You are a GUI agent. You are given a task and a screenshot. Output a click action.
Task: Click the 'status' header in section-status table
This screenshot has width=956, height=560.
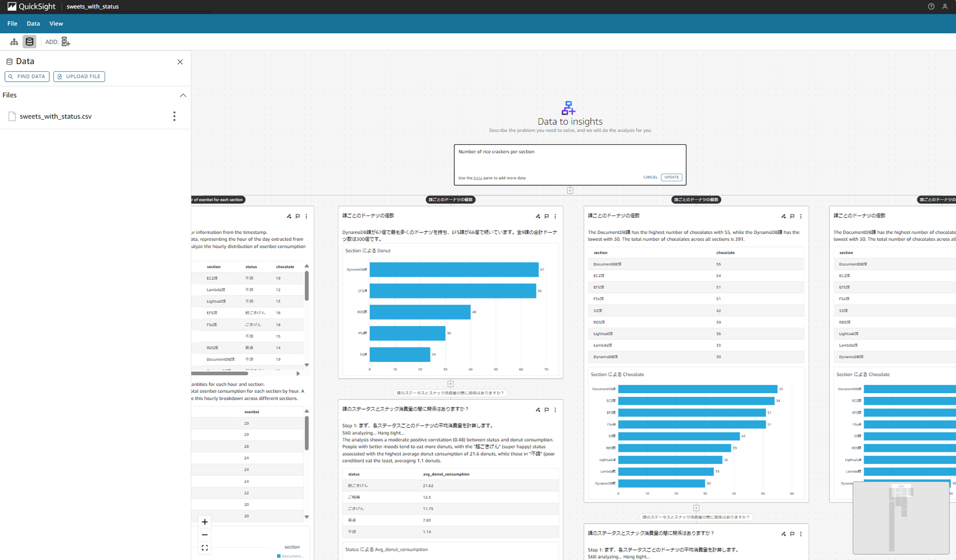[251, 267]
